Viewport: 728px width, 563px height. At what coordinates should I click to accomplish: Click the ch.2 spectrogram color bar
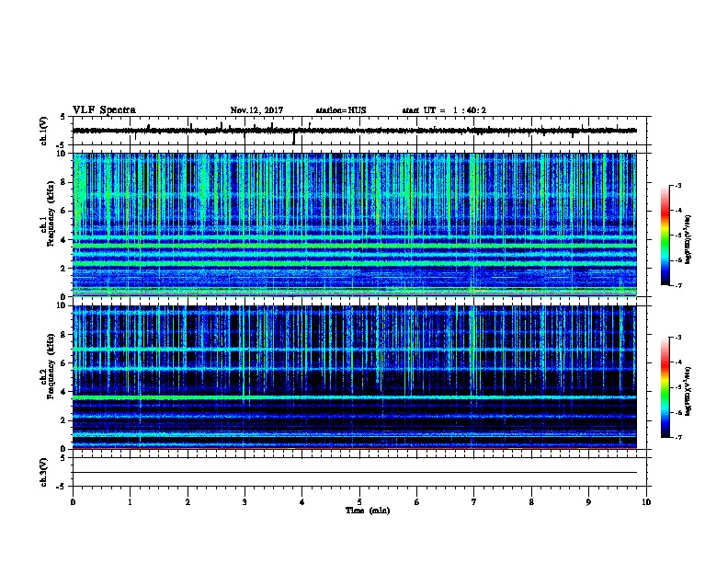click(665, 387)
